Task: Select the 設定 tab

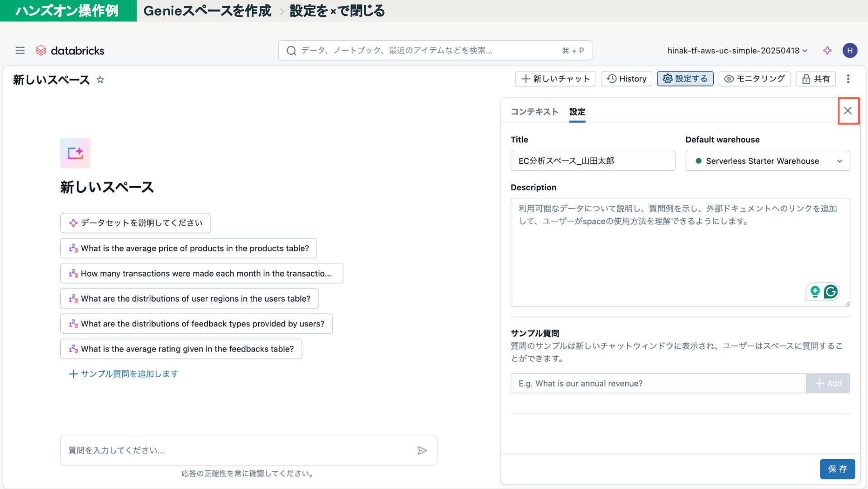Action: click(577, 112)
